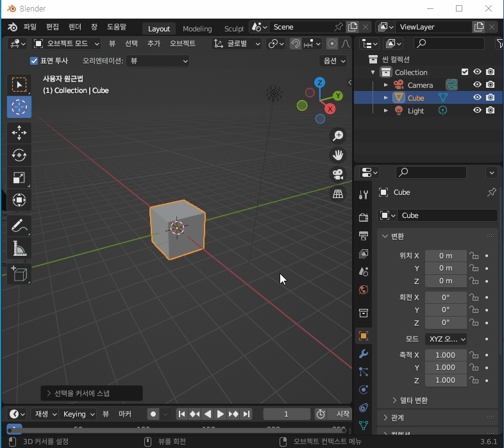
Task: Hide the Light in viewport
Action: click(477, 110)
